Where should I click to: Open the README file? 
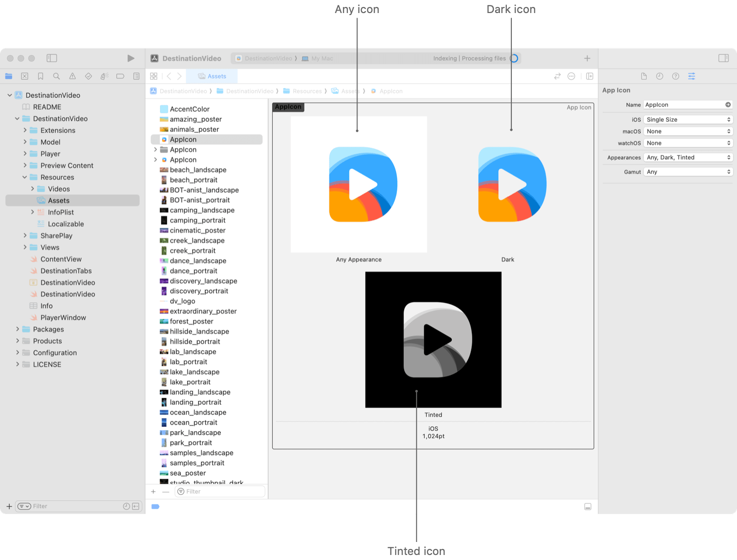click(47, 107)
